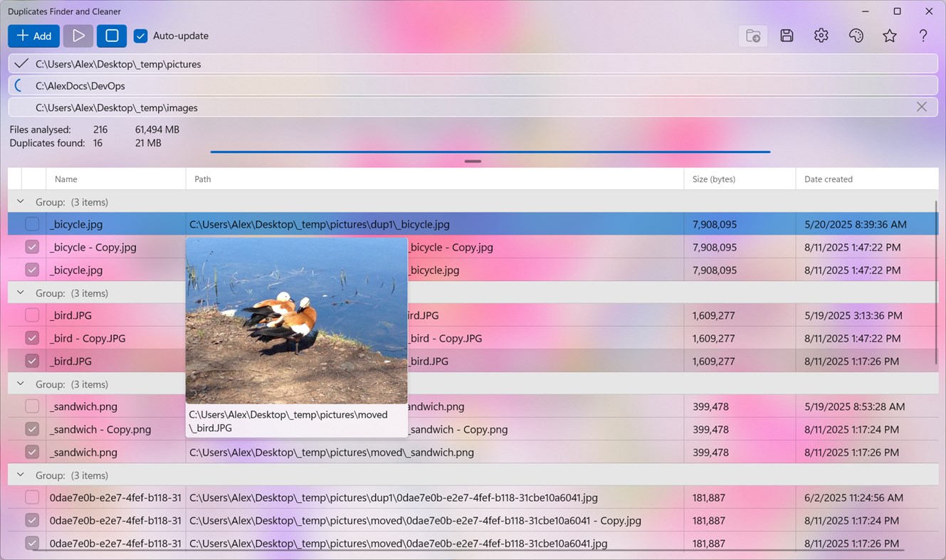This screenshot has height=560, width=946.
Task: Click the star rating icon
Action: (890, 35)
